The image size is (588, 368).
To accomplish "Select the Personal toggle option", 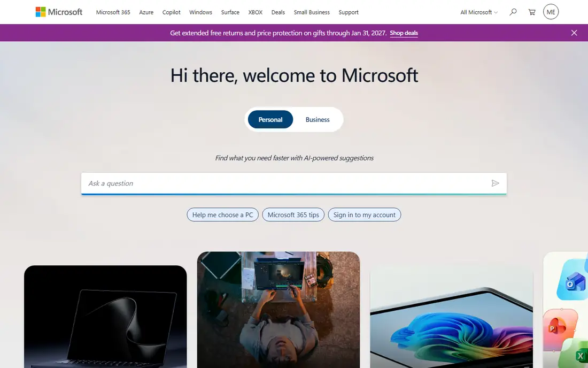I will click(270, 120).
